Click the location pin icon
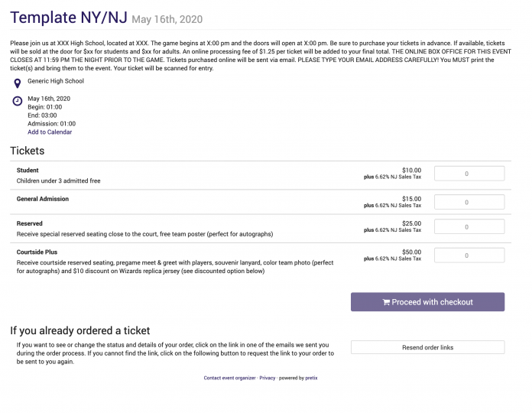Viewport: 532px width, 413px height. pyautogui.click(x=17, y=83)
